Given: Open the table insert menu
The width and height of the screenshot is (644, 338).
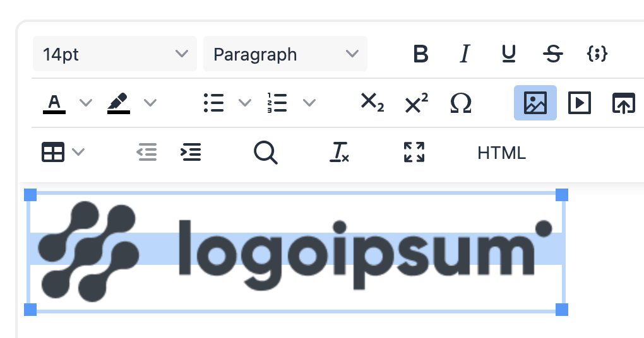Looking at the screenshot, I should coord(63,152).
